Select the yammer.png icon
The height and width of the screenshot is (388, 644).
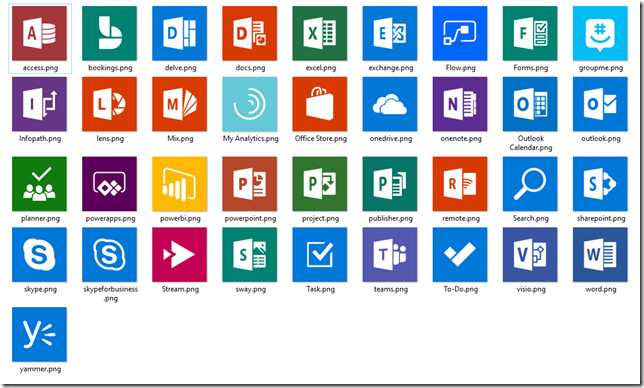click(x=39, y=334)
